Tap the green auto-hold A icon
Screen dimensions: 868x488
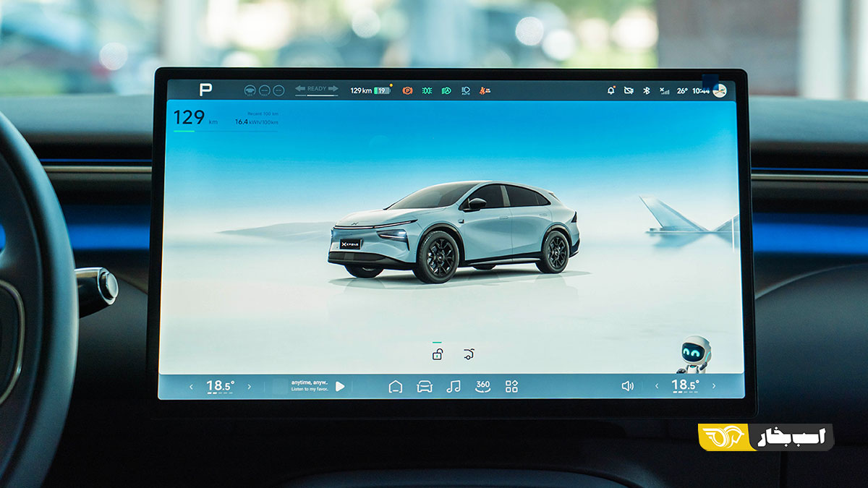tap(446, 90)
